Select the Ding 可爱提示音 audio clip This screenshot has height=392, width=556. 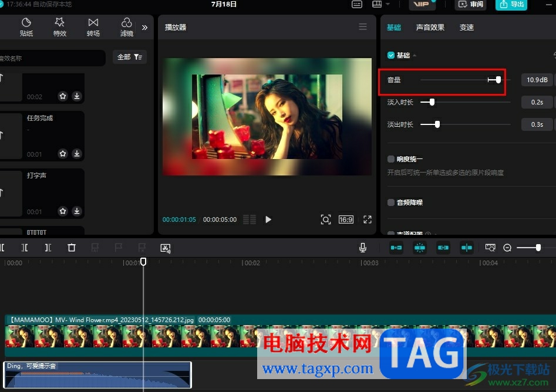[97, 375]
